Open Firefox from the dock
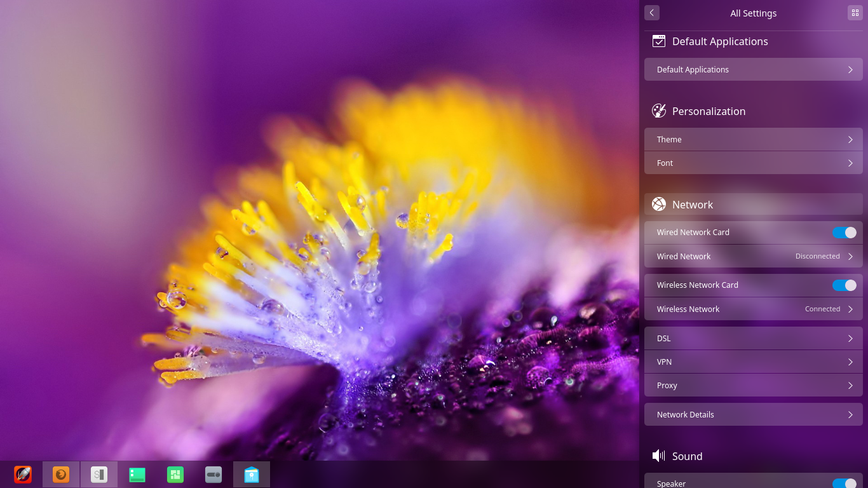This screenshot has height=488, width=868. (61, 474)
